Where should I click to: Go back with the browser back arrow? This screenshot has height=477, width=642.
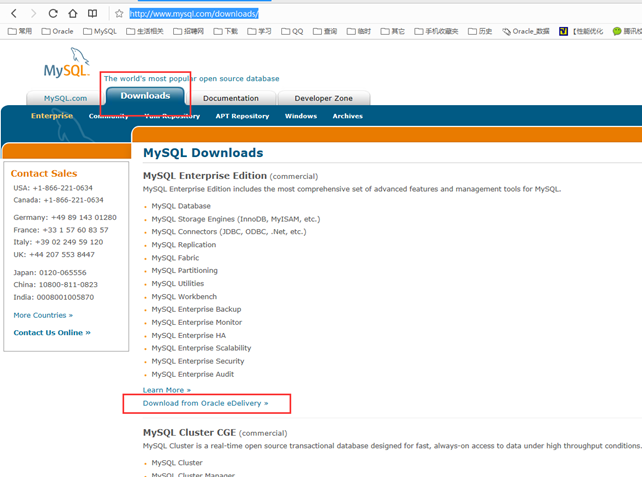14,14
